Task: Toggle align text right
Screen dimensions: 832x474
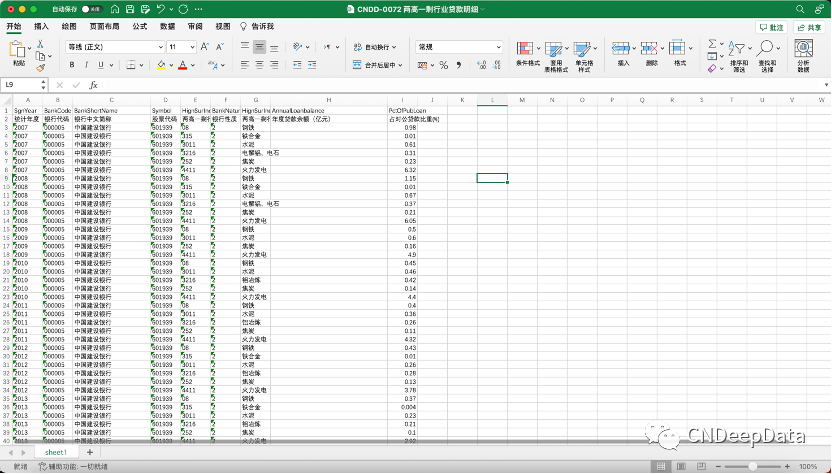Action: pyautogui.click(x=274, y=65)
